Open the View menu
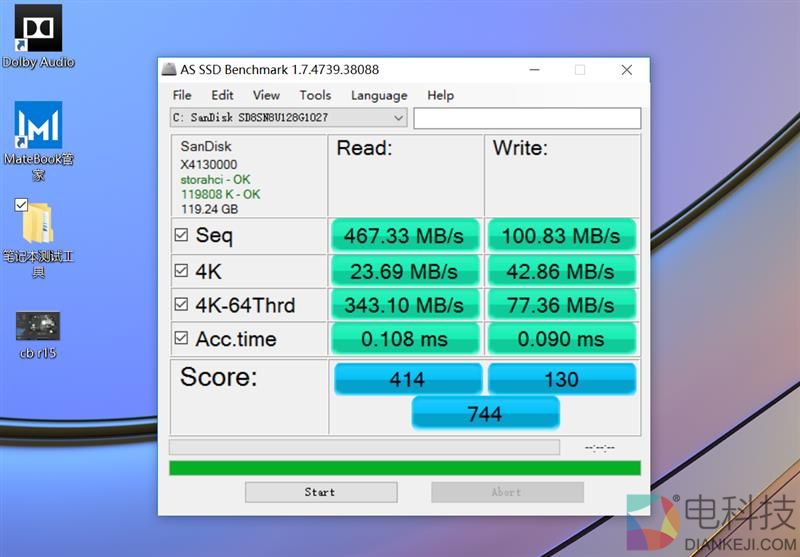This screenshot has width=800, height=557. (266, 95)
